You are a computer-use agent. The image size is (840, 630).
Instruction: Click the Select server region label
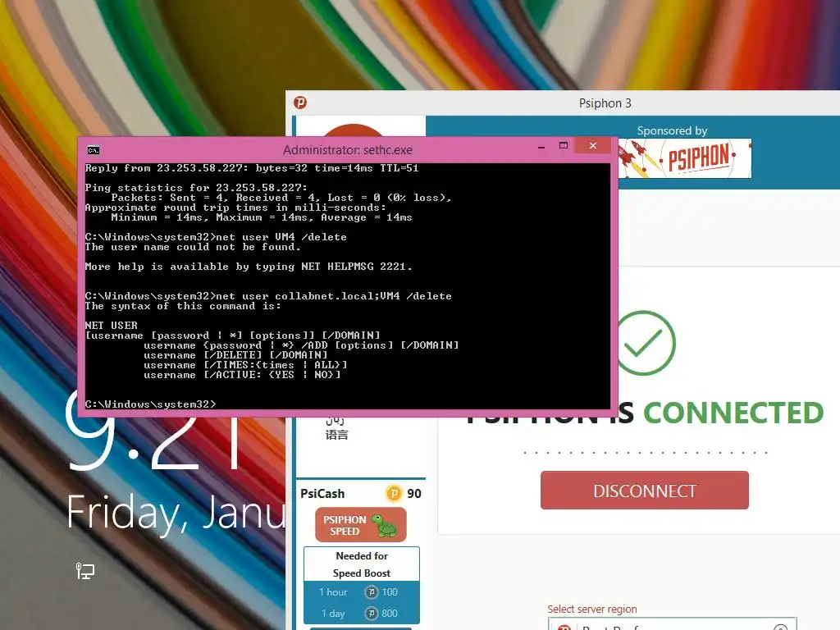pos(592,609)
